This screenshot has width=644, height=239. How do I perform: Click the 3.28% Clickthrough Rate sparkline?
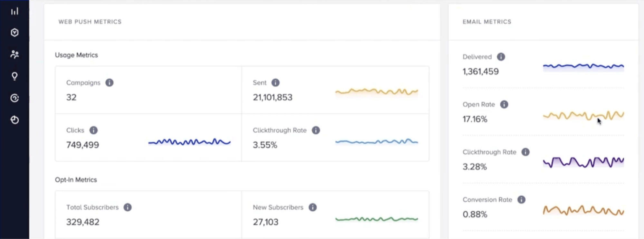click(x=583, y=162)
